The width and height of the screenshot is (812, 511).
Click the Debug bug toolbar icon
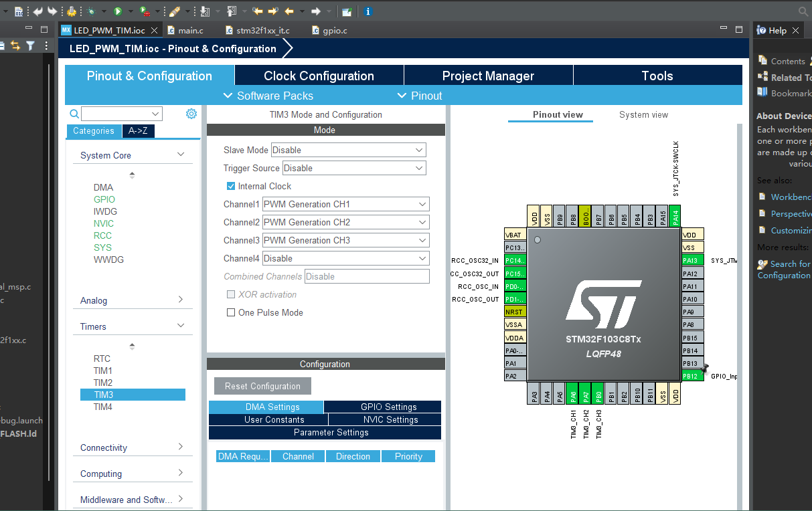tap(91, 11)
